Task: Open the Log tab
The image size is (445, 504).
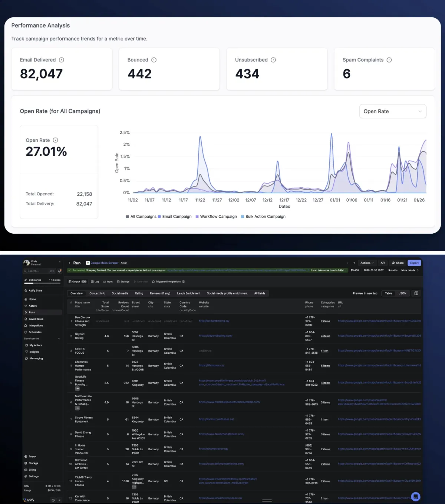Action: click(95, 282)
